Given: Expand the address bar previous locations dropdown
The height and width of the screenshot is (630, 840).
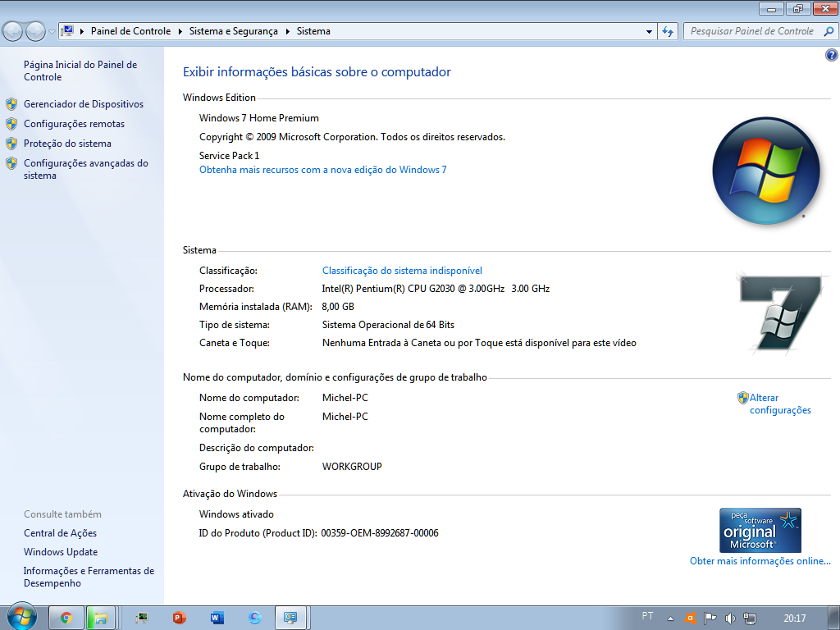Looking at the screenshot, I should pos(649,32).
